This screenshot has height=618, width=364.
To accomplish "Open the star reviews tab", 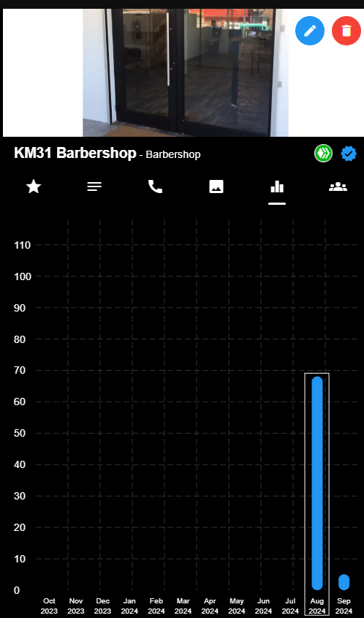I will (34, 186).
